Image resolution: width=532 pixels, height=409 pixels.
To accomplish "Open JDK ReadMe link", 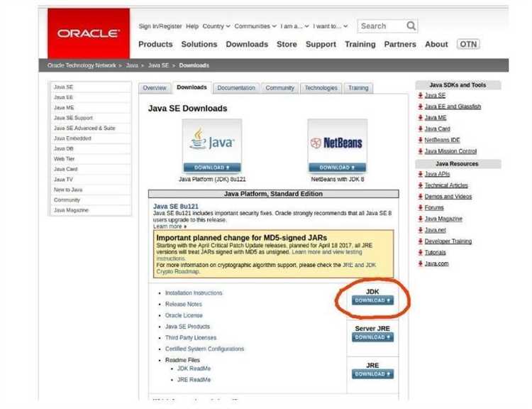I will tap(194, 369).
